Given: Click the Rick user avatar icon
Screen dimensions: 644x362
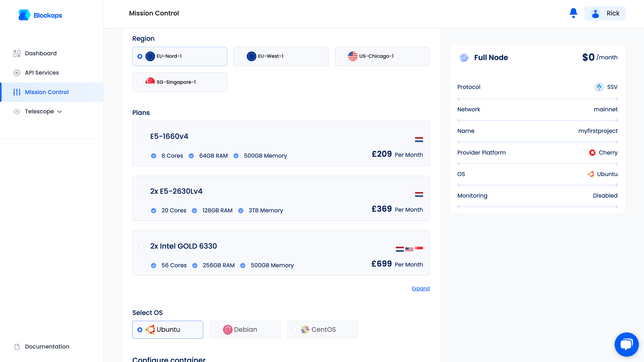Looking at the screenshot, I should pos(595,13).
